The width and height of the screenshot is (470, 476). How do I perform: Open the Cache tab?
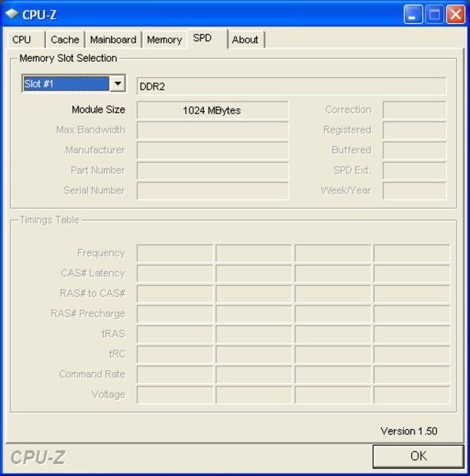tap(65, 40)
